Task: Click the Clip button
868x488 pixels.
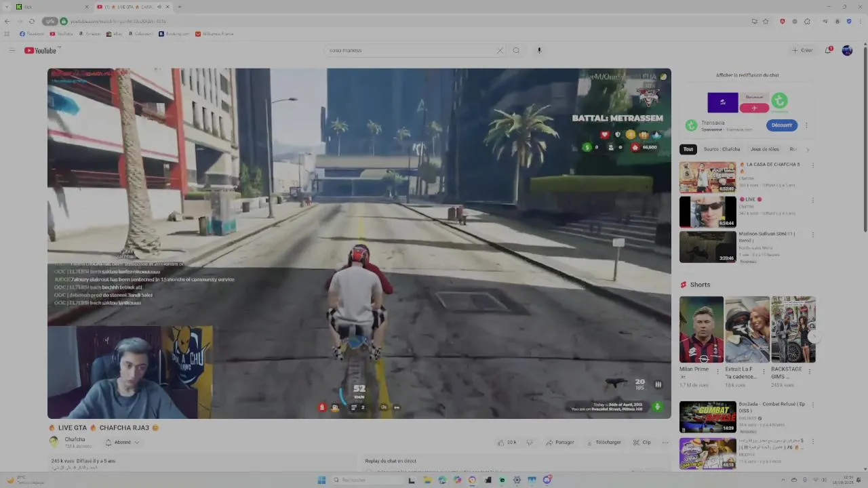Action: coord(642,442)
